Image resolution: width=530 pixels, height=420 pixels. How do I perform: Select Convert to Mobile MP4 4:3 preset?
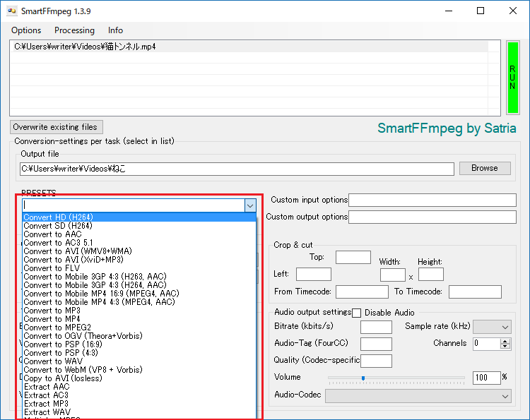pyautogui.click(x=139, y=302)
